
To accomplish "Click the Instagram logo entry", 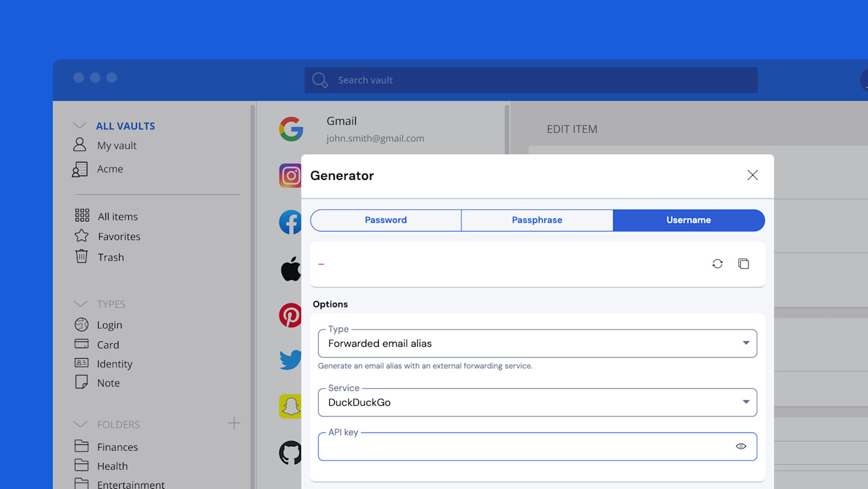I will (290, 176).
